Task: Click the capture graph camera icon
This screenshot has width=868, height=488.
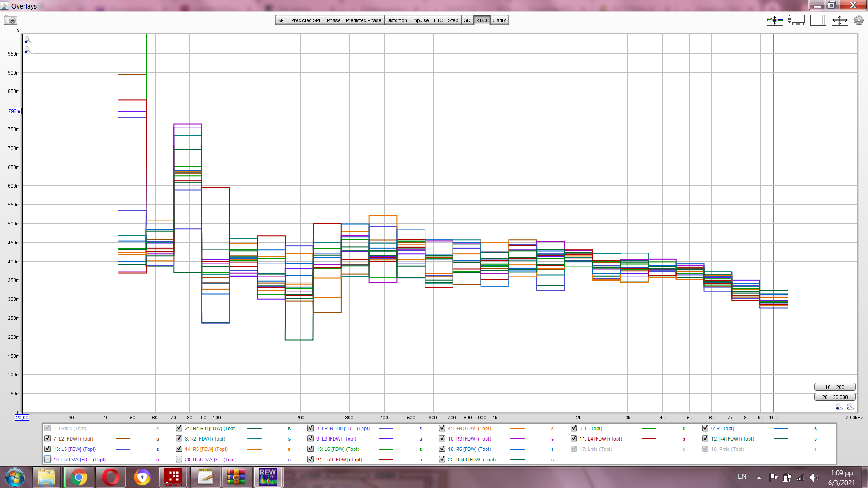Action: [10, 20]
